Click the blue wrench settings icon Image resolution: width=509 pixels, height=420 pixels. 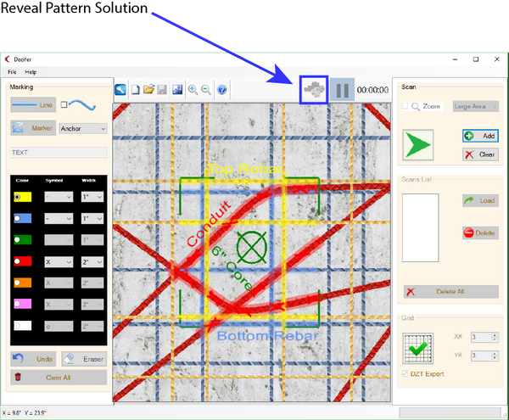pos(120,90)
